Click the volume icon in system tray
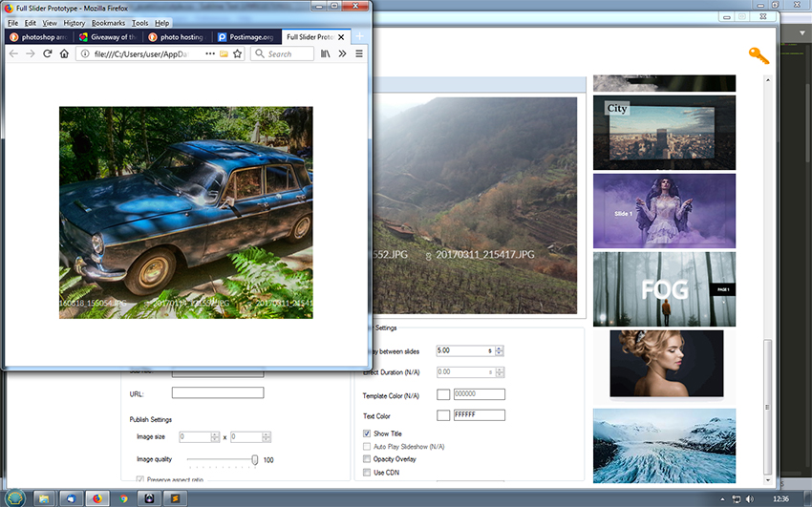Viewport: 812px width, 507px height. coord(750,499)
